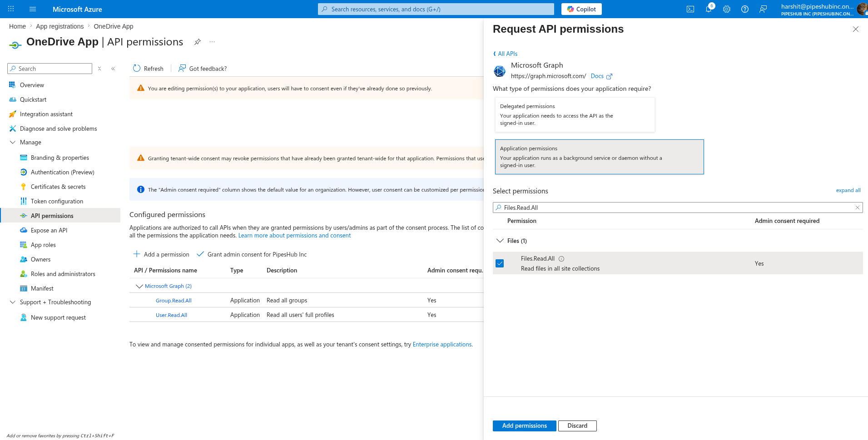Click the Overview sidebar icon
This screenshot has height=440, width=868.
pos(12,85)
